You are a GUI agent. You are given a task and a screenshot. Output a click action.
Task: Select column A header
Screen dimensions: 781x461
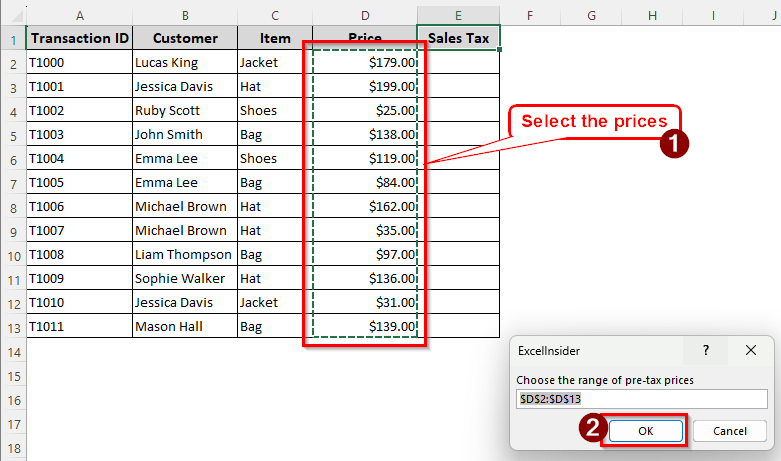click(x=79, y=16)
